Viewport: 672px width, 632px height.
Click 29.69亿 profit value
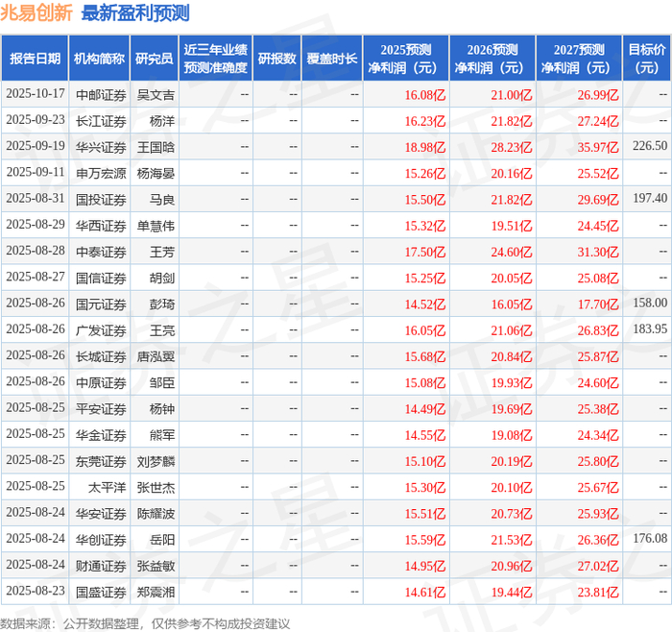pos(598,200)
